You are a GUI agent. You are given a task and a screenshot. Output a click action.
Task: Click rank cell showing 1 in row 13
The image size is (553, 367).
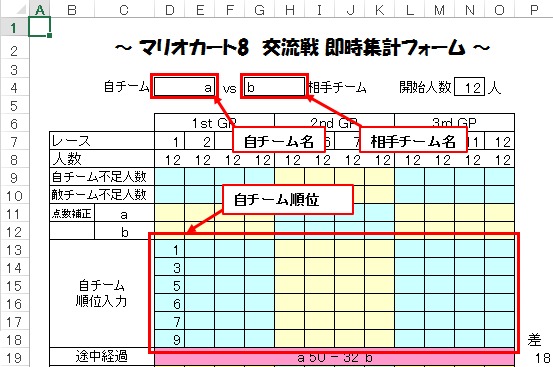[x=169, y=249]
